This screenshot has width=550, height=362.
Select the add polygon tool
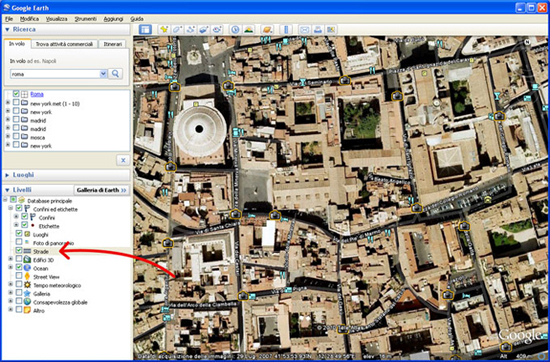click(177, 30)
